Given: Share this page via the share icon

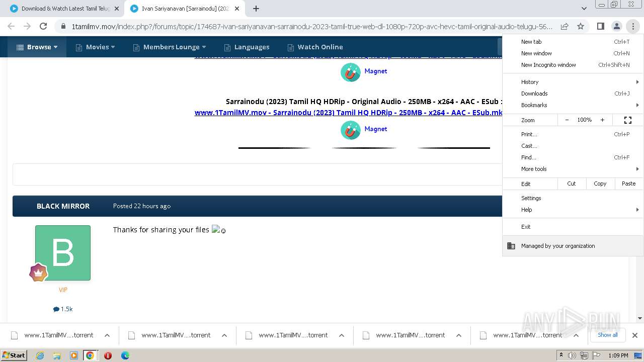Looking at the screenshot, I should pos(565,26).
